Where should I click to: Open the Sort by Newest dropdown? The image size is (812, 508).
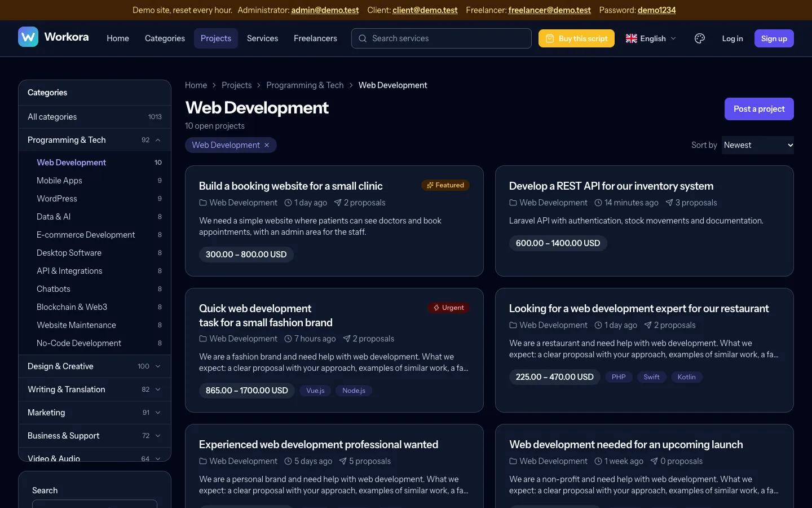pyautogui.click(x=758, y=145)
